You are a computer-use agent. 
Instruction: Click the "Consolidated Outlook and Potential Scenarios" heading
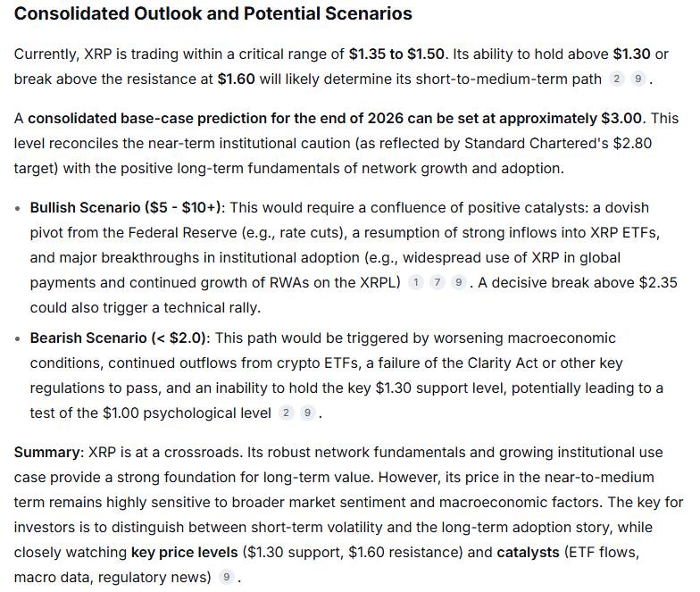pos(213,14)
